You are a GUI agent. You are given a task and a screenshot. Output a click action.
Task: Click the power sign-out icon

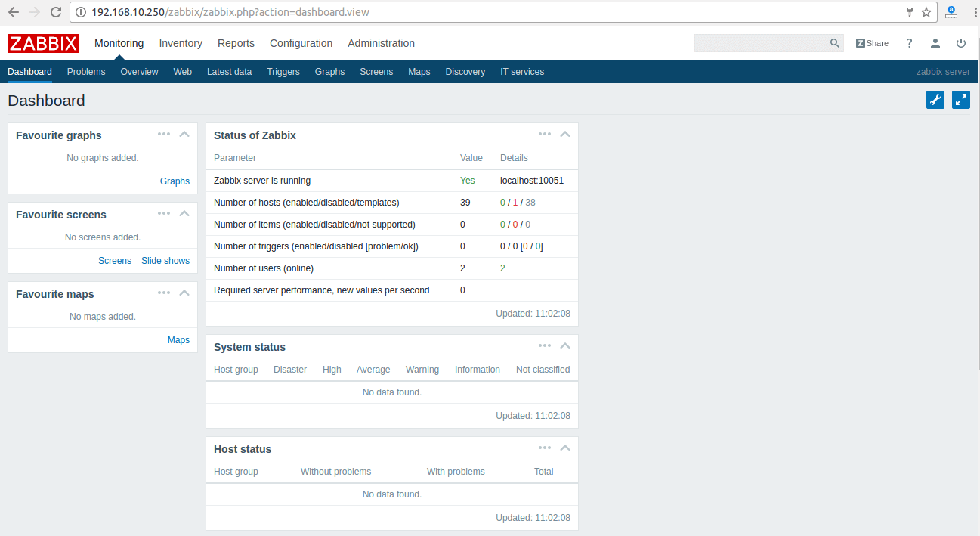(x=961, y=43)
